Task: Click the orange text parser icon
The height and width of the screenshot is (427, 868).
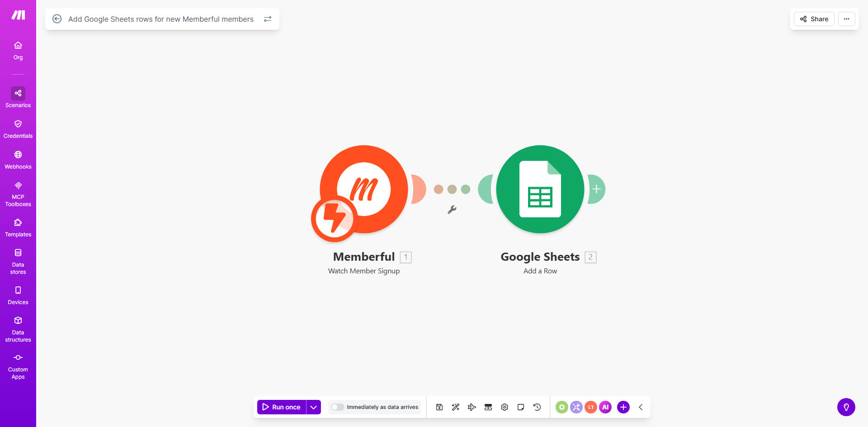Action: (591, 407)
